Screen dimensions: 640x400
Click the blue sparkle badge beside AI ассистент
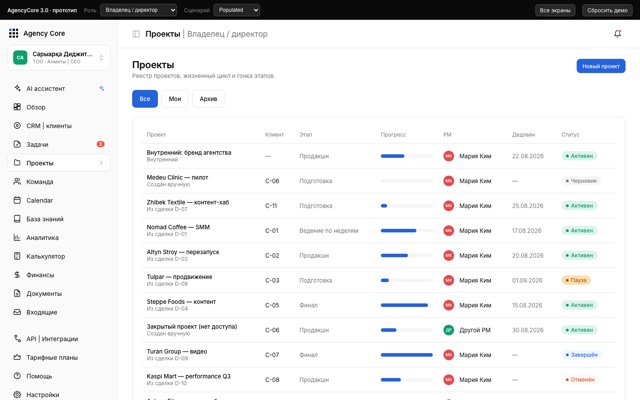coord(102,88)
